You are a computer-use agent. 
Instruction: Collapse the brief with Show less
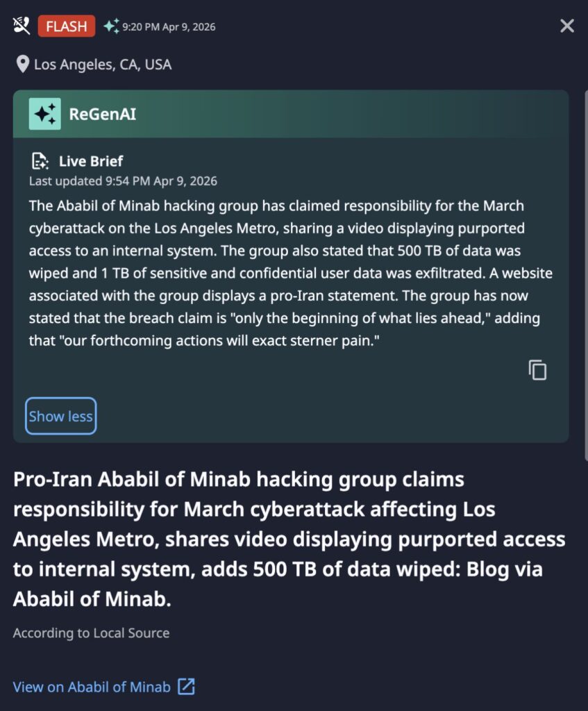(60, 416)
